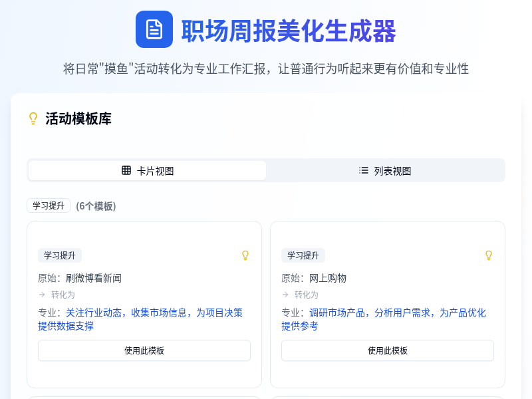Image resolution: width=532 pixels, height=399 pixels.
Task: Click 转化为 label in 刷微博看新闻 card
Action: (63, 295)
